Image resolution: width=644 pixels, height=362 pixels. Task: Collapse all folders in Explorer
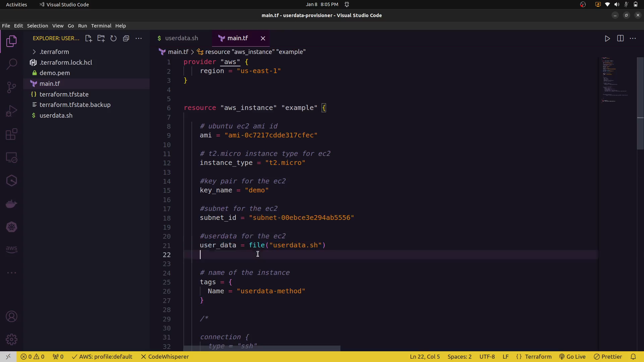[126, 39]
